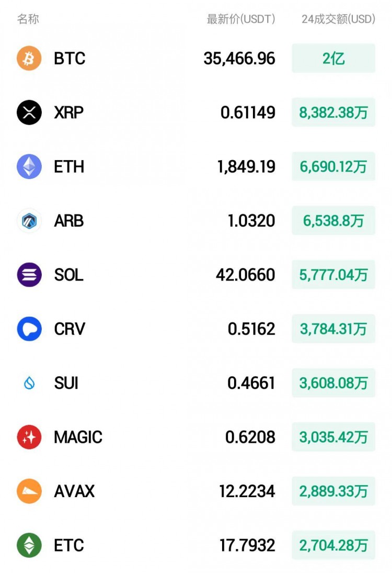Tap the orange Bitcoin coin icon

29,58
